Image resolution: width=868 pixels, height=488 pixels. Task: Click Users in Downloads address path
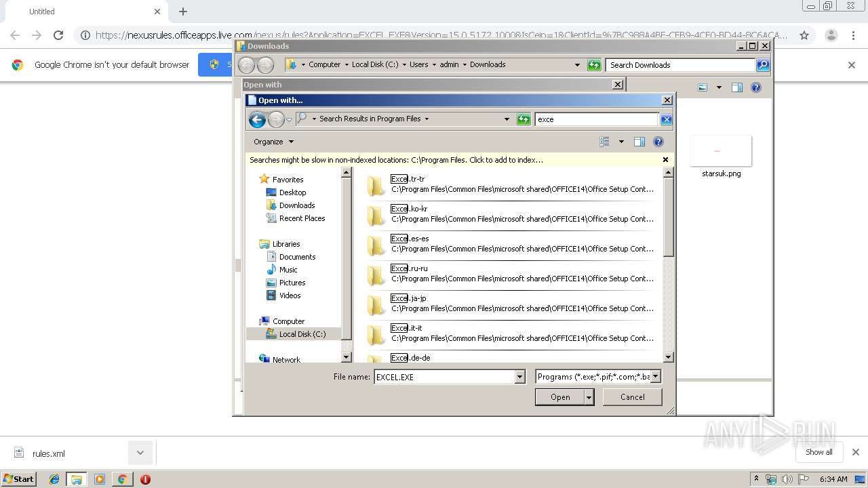pyautogui.click(x=418, y=64)
